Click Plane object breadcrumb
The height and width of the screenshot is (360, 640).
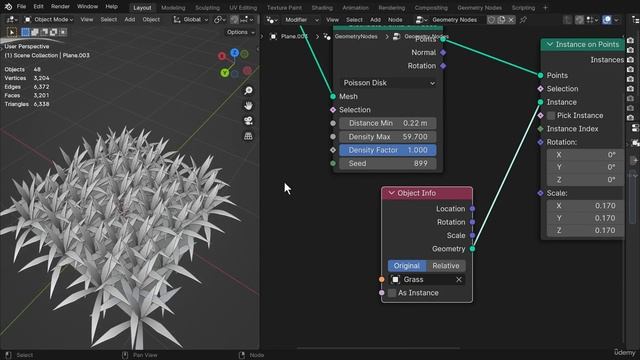(x=289, y=36)
